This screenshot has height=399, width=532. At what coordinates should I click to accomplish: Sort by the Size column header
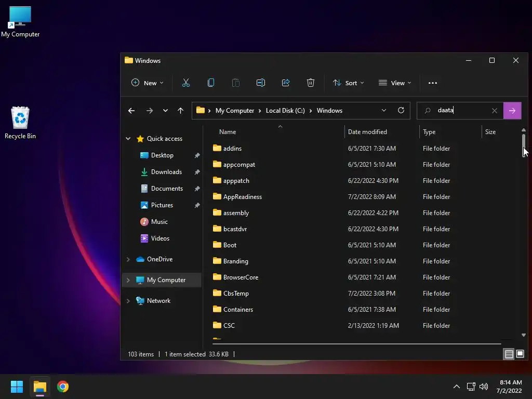click(x=490, y=132)
